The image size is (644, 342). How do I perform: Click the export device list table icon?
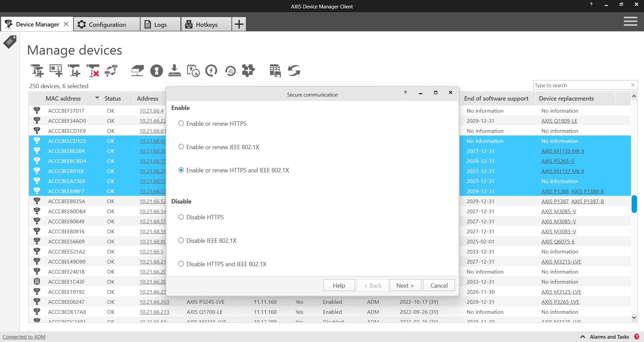(x=275, y=71)
